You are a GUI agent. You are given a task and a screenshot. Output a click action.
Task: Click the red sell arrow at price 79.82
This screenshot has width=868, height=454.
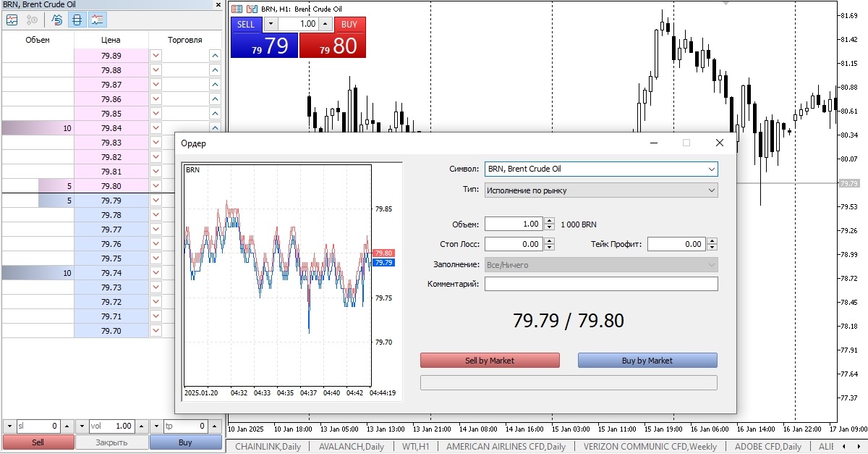156,157
